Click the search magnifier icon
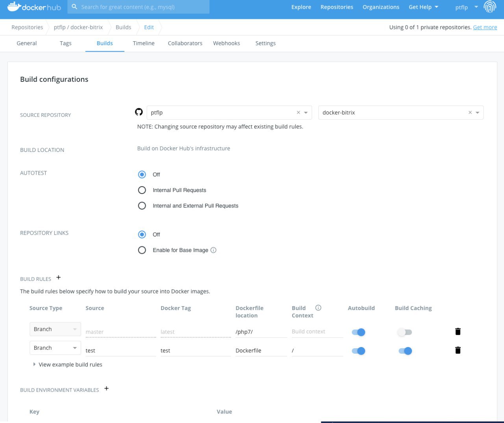Image resolution: width=504 pixels, height=423 pixels. 74,7
